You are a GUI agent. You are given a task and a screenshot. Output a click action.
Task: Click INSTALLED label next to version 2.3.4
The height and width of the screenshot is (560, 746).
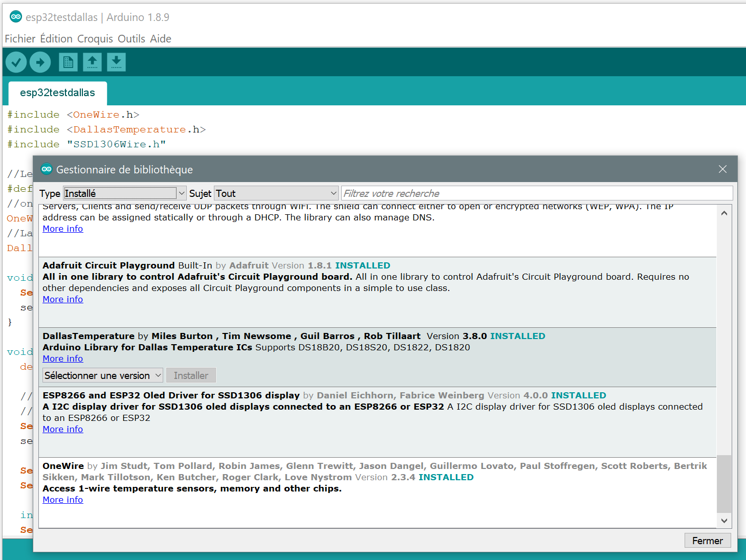pos(446,477)
